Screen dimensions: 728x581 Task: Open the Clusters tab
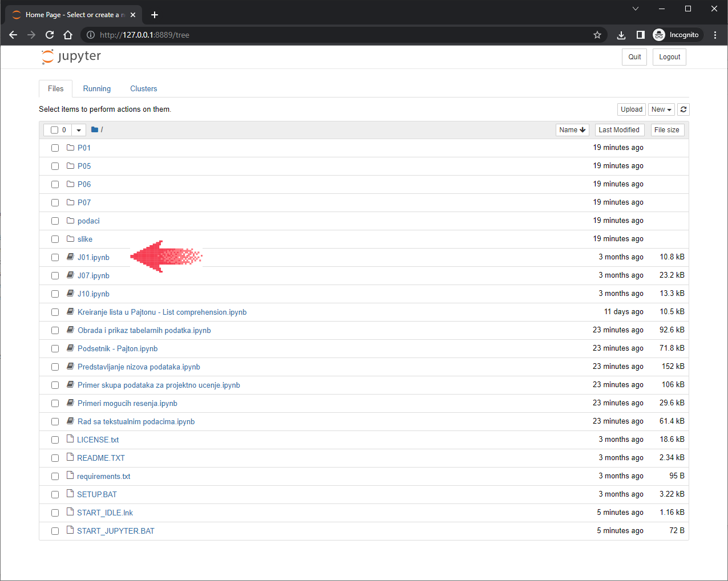143,89
